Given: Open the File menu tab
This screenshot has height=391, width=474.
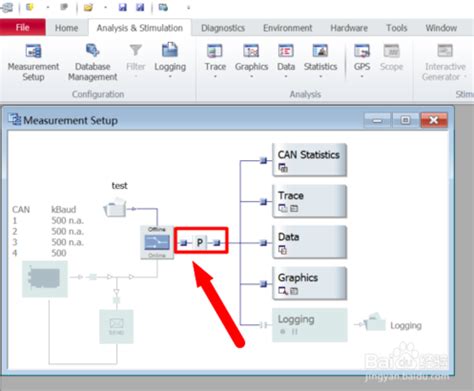Looking at the screenshot, I should tap(23, 27).
